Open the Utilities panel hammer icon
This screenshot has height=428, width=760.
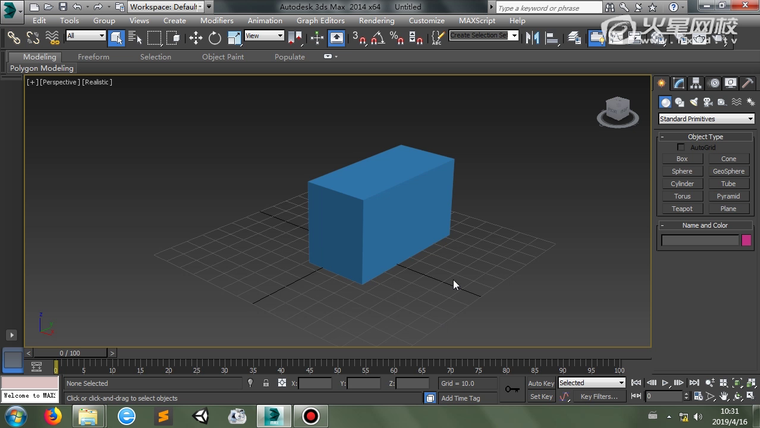pyautogui.click(x=747, y=83)
